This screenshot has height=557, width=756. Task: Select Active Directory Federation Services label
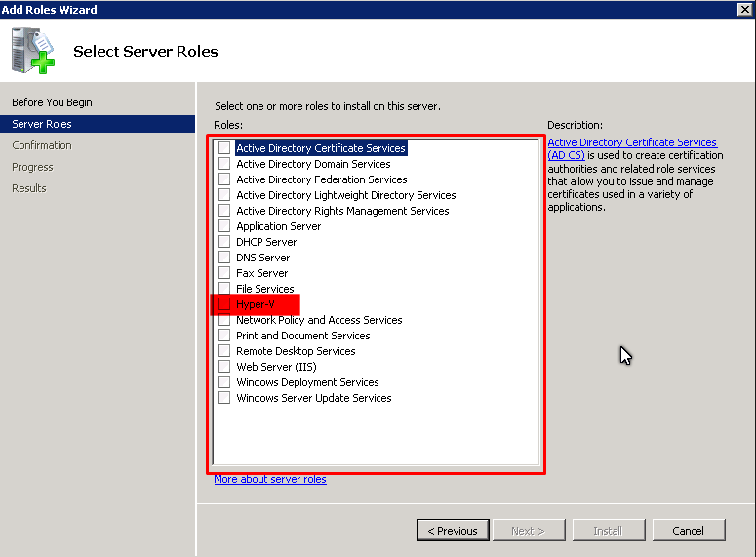click(x=322, y=179)
